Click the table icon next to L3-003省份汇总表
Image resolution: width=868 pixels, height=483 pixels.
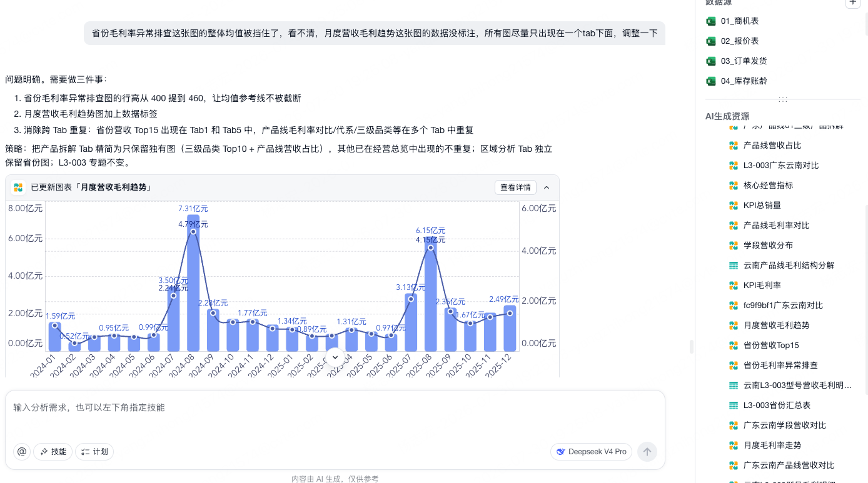tap(734, 406)
